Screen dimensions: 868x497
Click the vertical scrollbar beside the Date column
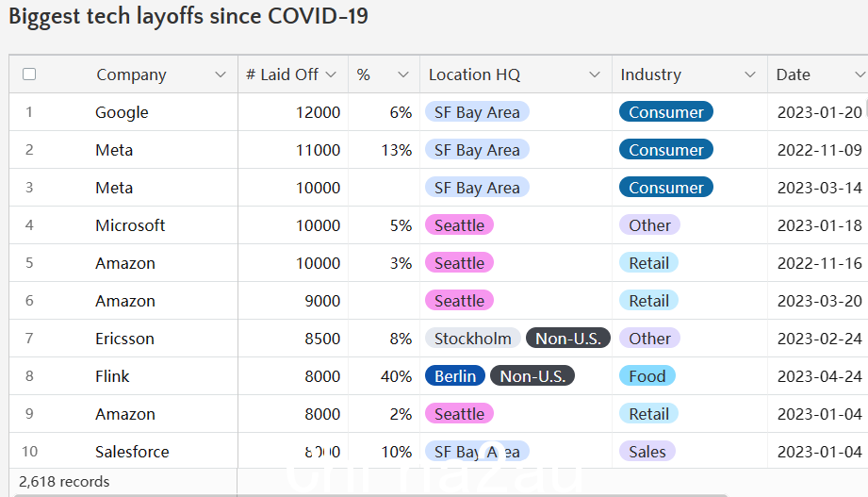(866, 107)
